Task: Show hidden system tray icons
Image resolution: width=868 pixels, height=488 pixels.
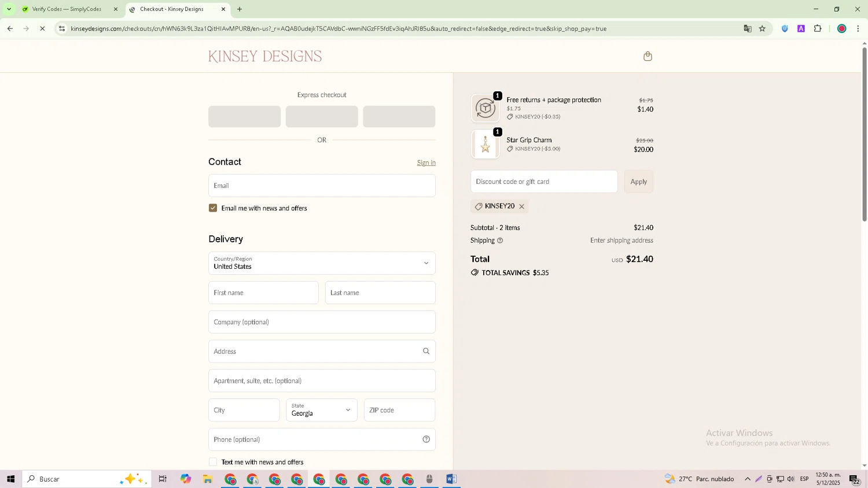Action: [x=748, y=479]
